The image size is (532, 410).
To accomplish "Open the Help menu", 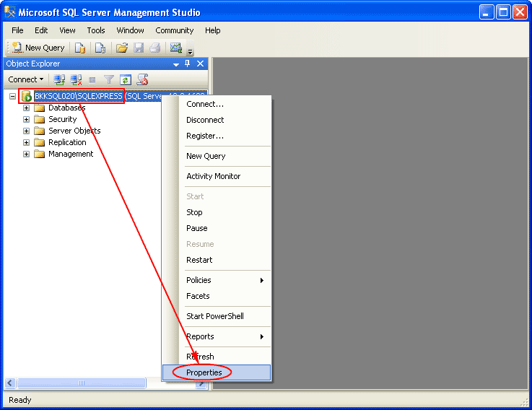I will pyautogui.click(x=213, y=30).
